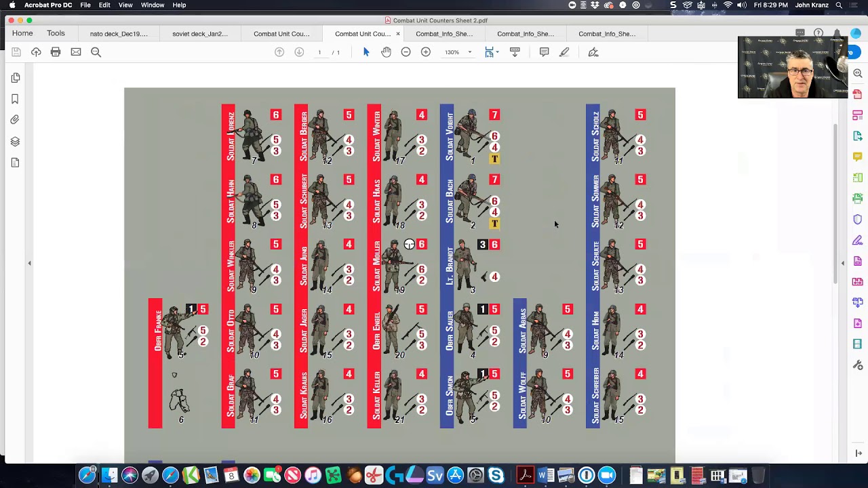Print the document with printer icon
This screenshot has height=488, width=868.
(x=56, y=52)
